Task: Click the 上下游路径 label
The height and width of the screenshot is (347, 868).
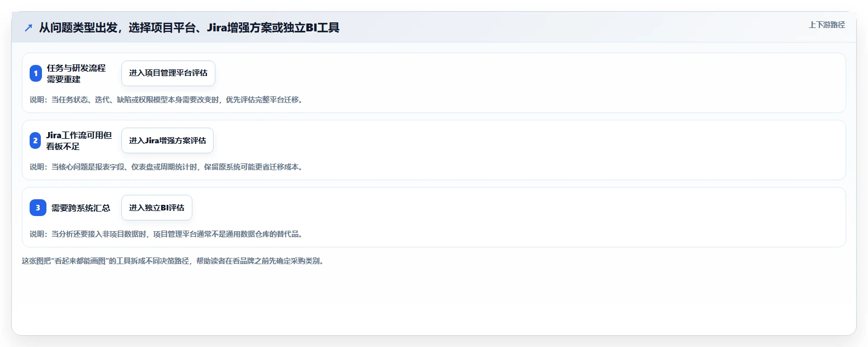Action: 827,25
